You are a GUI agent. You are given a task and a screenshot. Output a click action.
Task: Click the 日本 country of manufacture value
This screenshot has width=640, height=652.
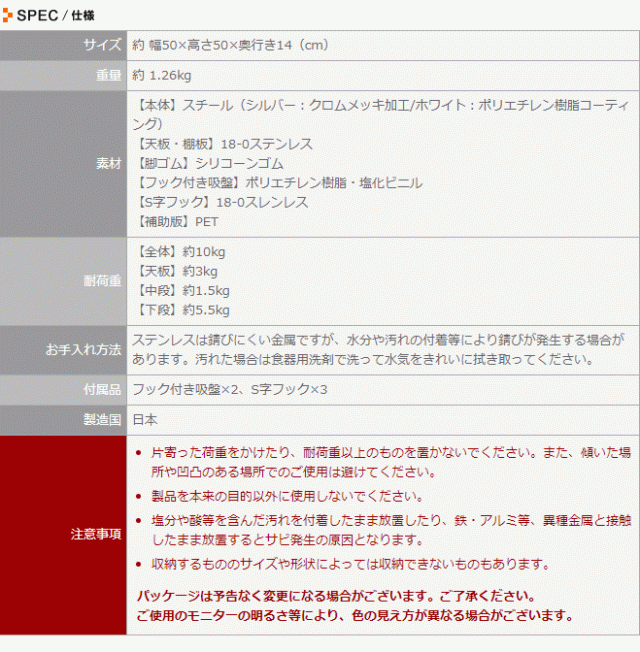pyautogui.click(x=145, y=420)
